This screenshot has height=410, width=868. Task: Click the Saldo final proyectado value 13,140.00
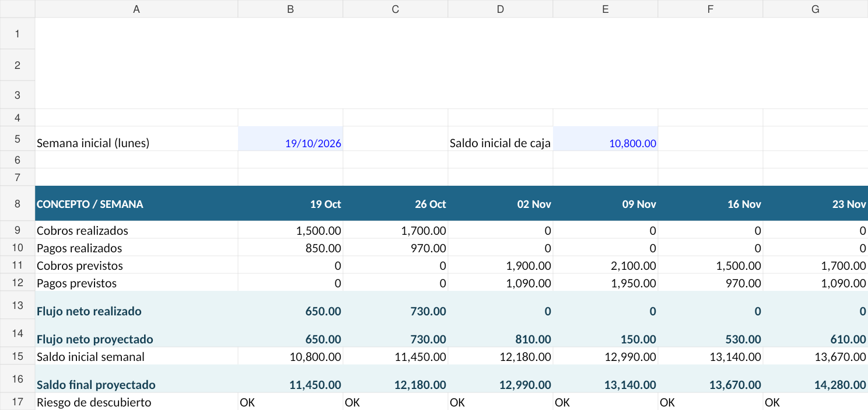tap(605, 378)
